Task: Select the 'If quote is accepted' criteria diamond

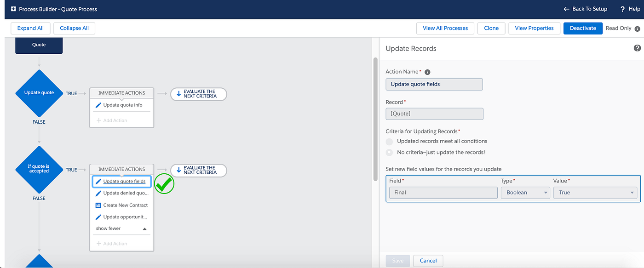Action: [39, 169]
